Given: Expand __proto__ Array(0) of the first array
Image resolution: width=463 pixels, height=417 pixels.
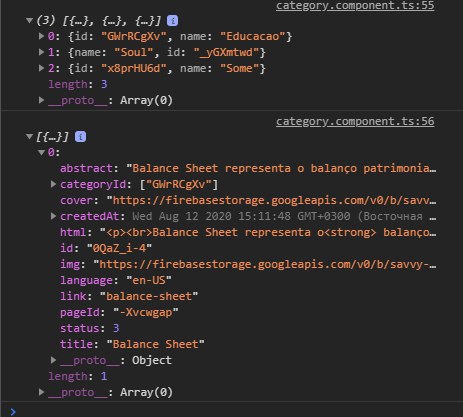Looking at the screenshot, I should pyautogui.click(x=41, y=100).
